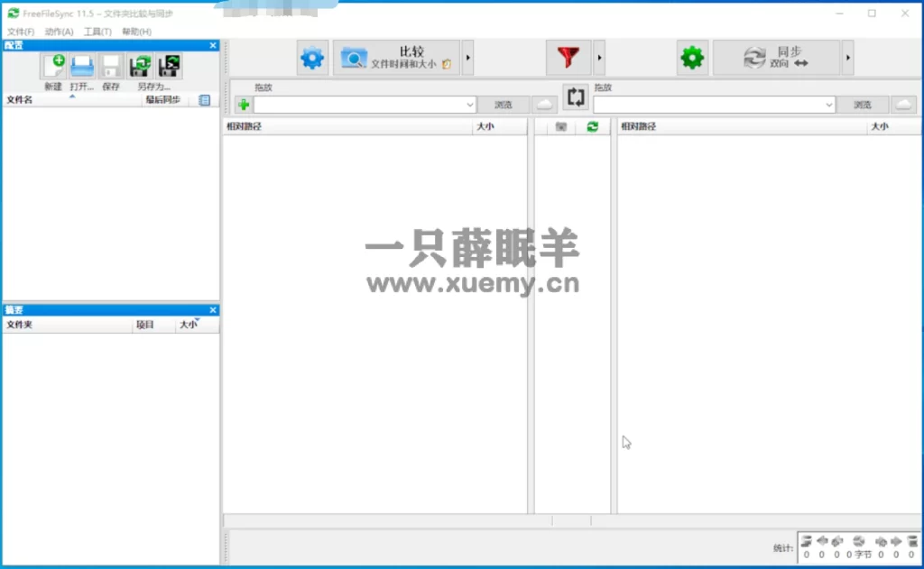Start synchronization with 同步 button

point(777,58)
